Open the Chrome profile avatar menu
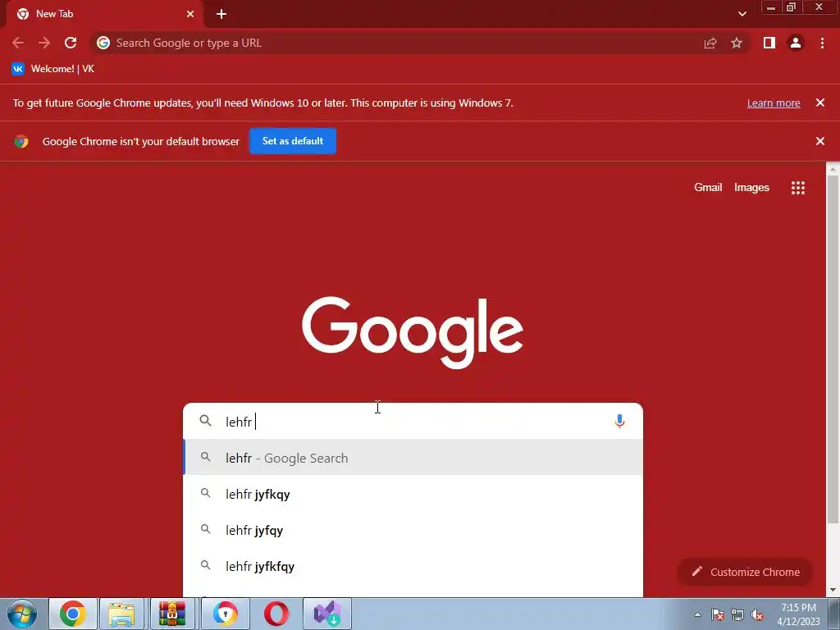840x630 pixels. (x=796, y=43)
